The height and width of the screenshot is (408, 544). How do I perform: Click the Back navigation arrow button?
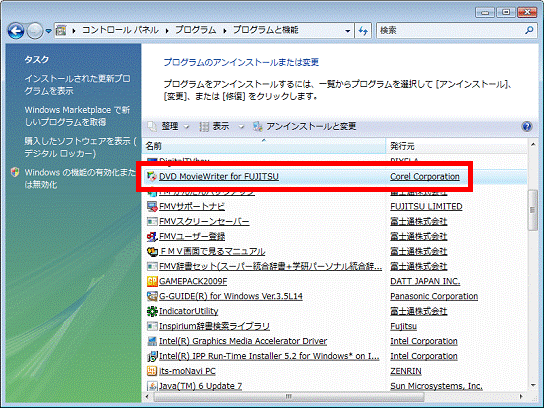click(x=16, y=31)
